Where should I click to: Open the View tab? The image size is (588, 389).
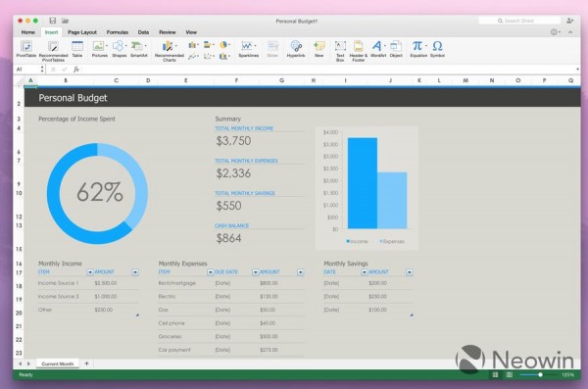pyautogui.click(x=191, y=32)
